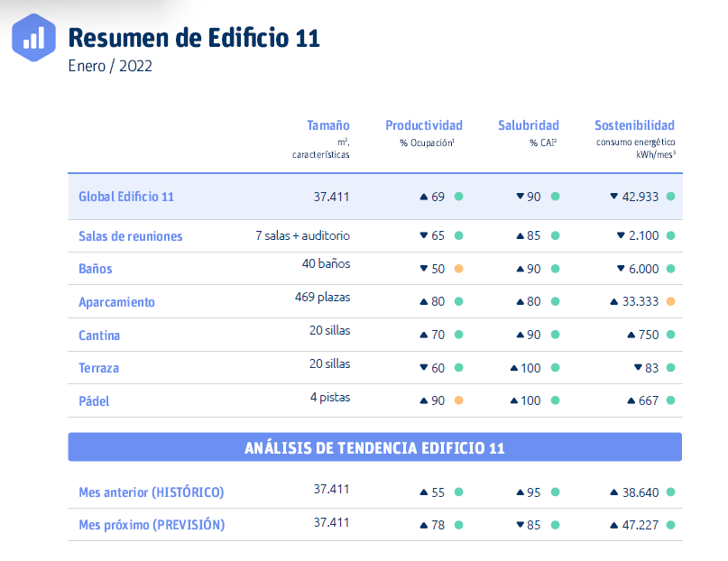
Task: Click the Mes próximo (PREVISIÓN) row label
Action: (152, 525)
